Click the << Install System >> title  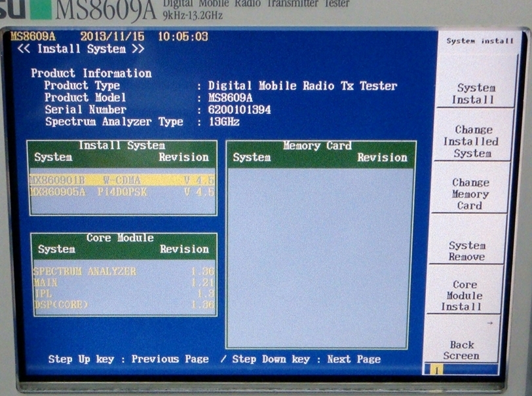coord(81,49)
